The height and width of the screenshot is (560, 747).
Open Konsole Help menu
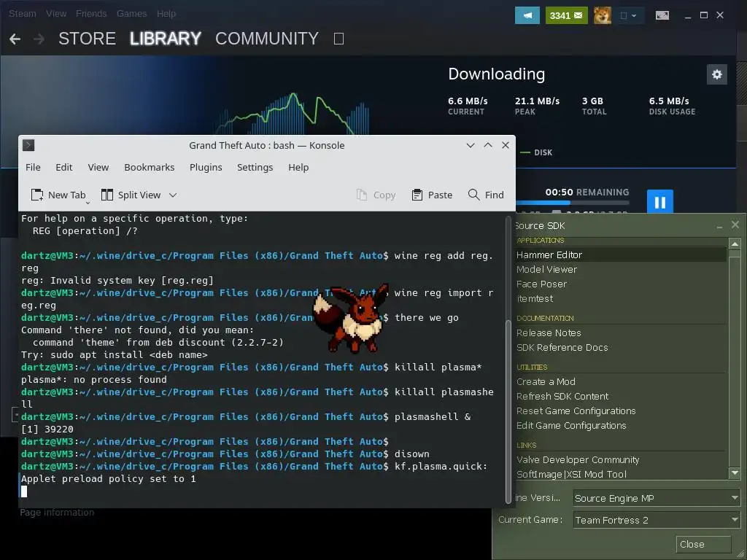click(298, 168)
